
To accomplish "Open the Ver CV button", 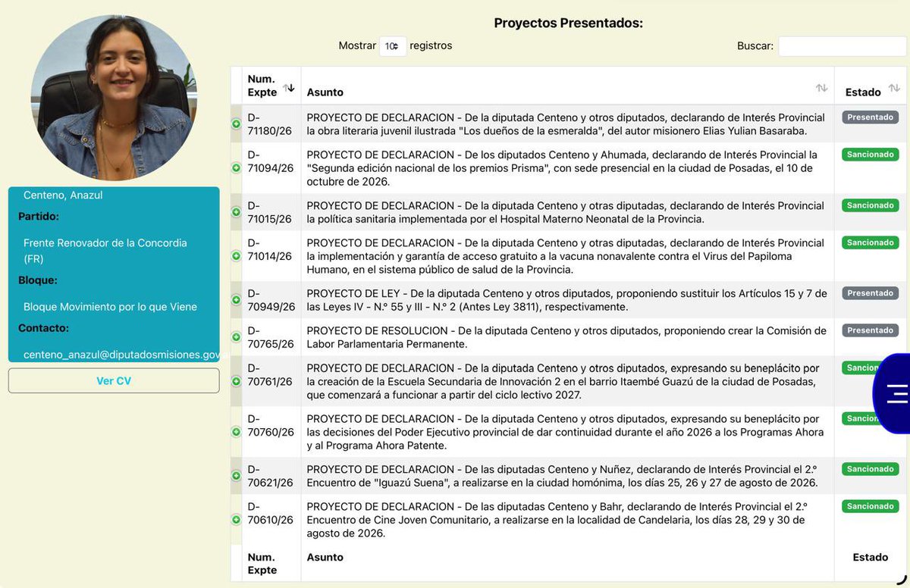I will coord(114,381).
